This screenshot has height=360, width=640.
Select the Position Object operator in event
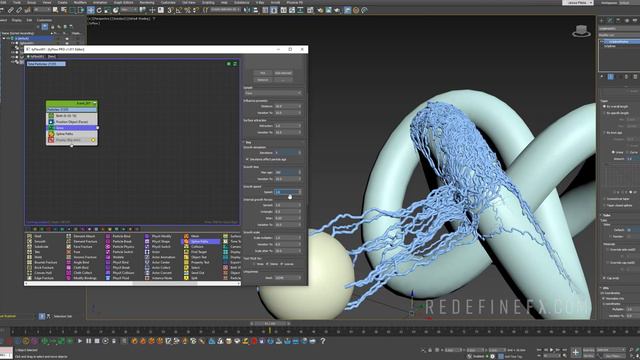tap(71, 122)
